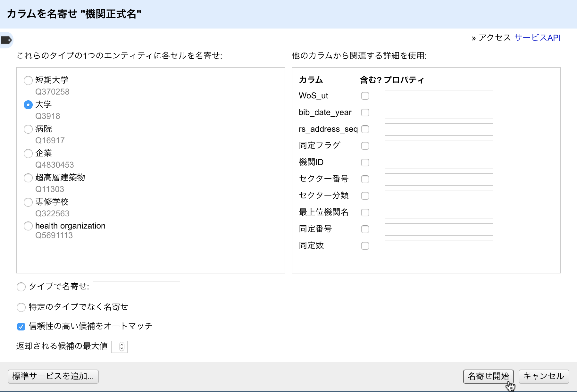The height and width of the screenshot is (392, 577).
Task: Click the property field for セクター番号
Action: [x=439, y=179]
